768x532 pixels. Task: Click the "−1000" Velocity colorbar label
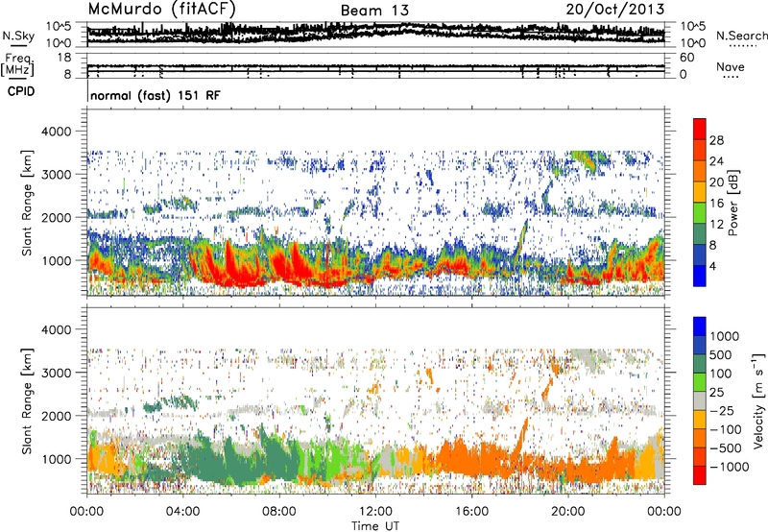tap(730, 467)
